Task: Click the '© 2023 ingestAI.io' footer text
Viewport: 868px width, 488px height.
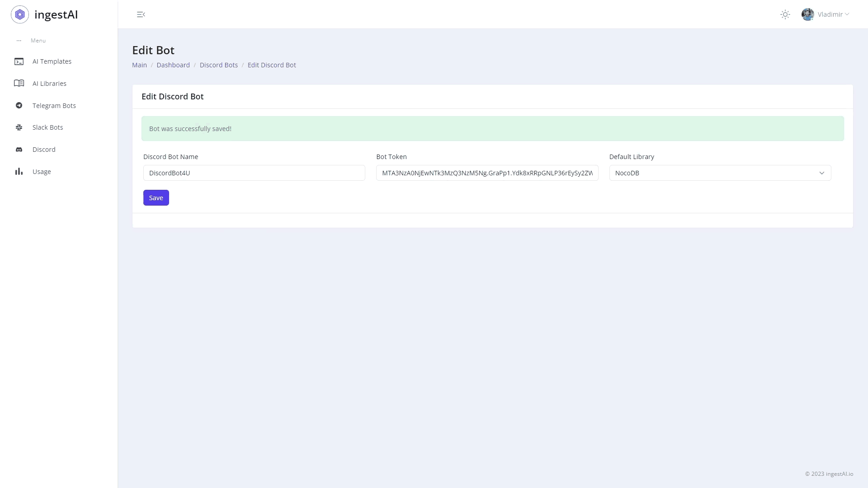Action: [x=829, y=474]
